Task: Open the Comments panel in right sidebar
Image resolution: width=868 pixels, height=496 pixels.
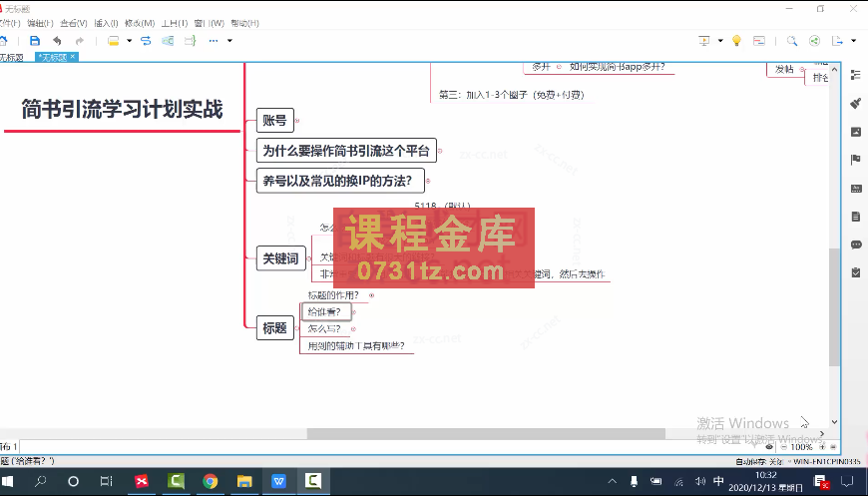Action: (x=856, y=245)
